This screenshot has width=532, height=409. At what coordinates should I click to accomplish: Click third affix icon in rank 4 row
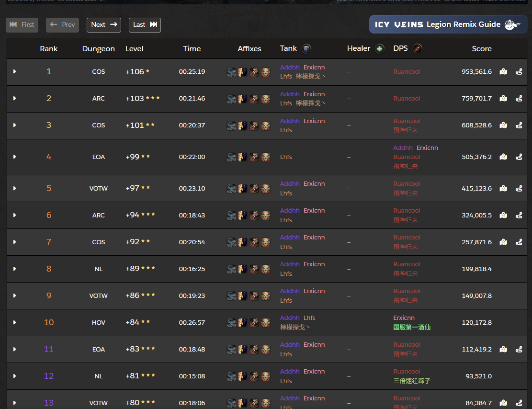254,157
